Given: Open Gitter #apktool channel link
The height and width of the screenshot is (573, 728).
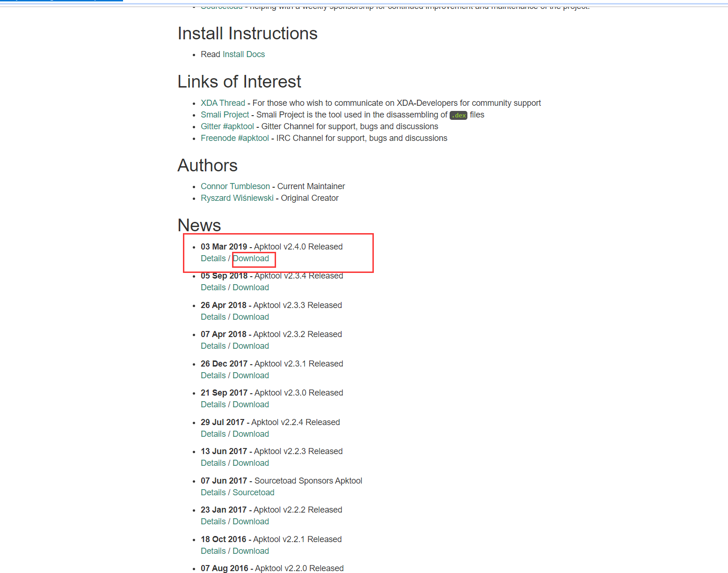Looking at the screenshot, I should pos(227,126).
